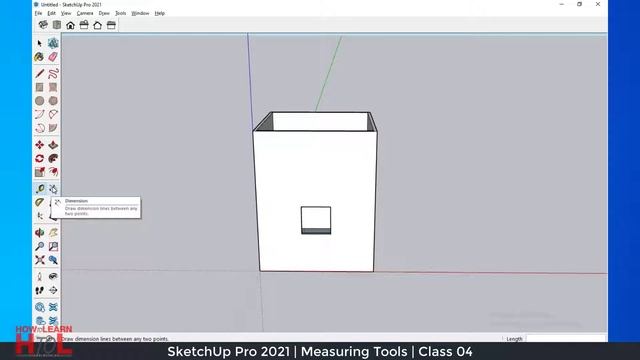The height and width of the screenshot is (360, 640).
Task: Choose the Rotated Rectangle tool
Action: coord(53,87)
